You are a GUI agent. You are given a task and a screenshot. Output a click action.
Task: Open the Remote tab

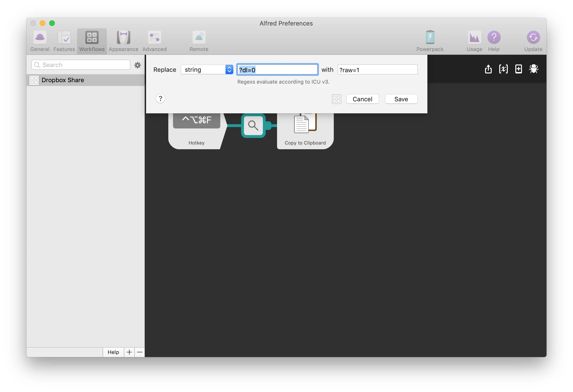click(x=199, y=41)
